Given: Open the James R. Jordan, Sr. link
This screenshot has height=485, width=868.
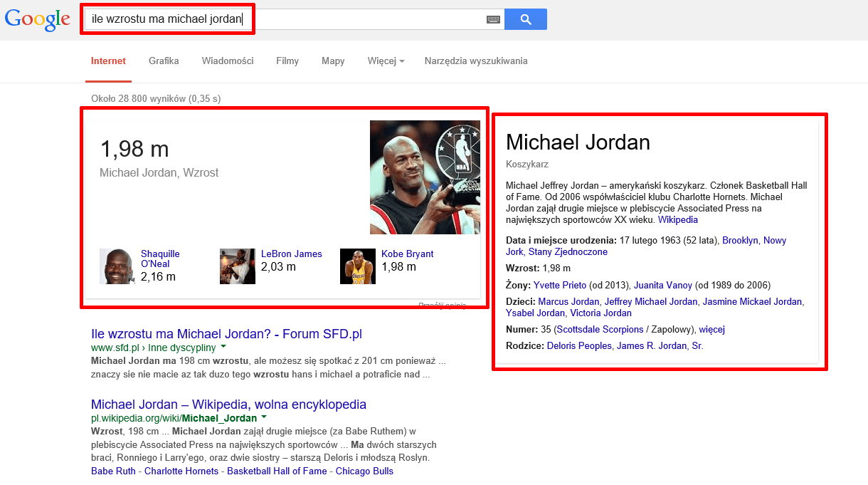Looking at the screenshot, I should [x=660, y=346].
